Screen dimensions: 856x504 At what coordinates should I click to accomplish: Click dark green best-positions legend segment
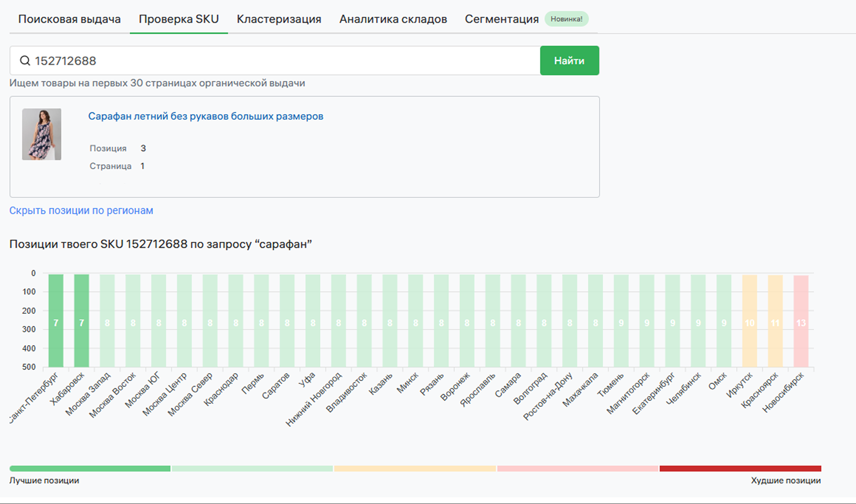90,469
